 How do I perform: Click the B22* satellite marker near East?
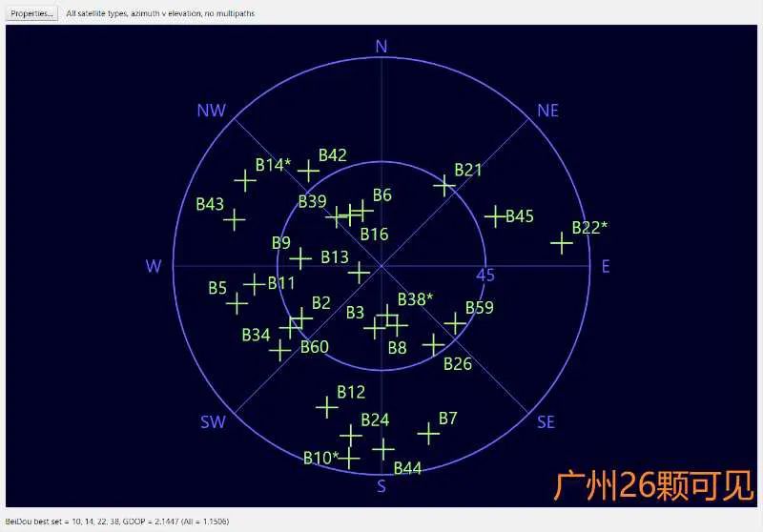pos(562,243)
